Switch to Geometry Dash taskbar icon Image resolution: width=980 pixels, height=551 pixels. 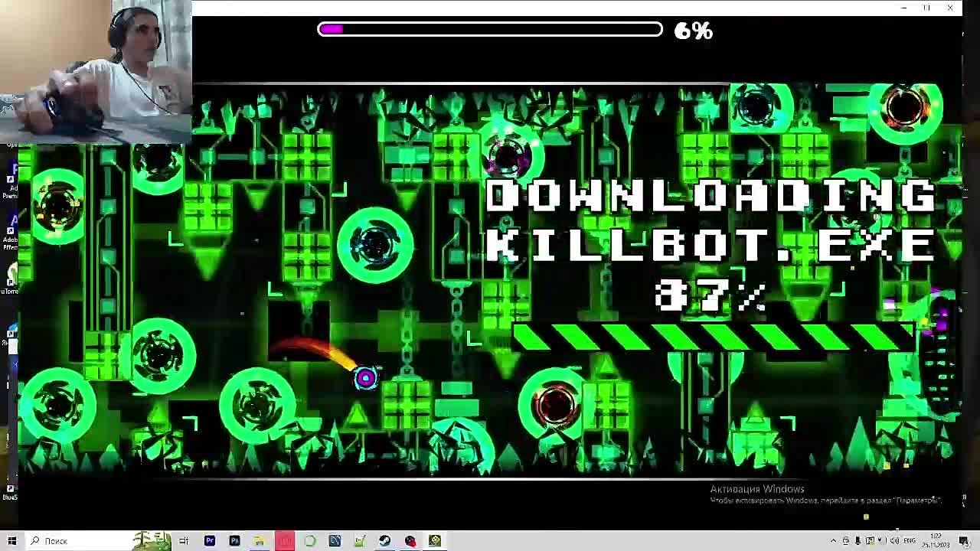coord(435,541)
